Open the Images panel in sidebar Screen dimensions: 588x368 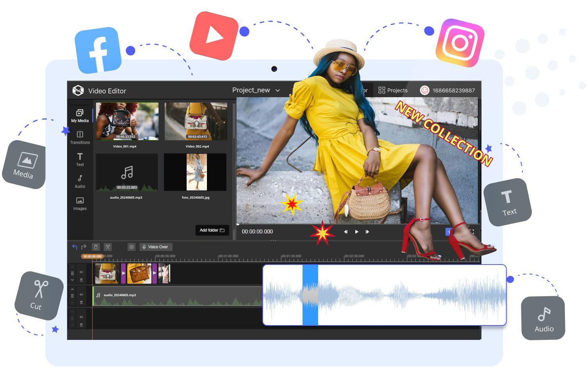[x=80, y=203]
